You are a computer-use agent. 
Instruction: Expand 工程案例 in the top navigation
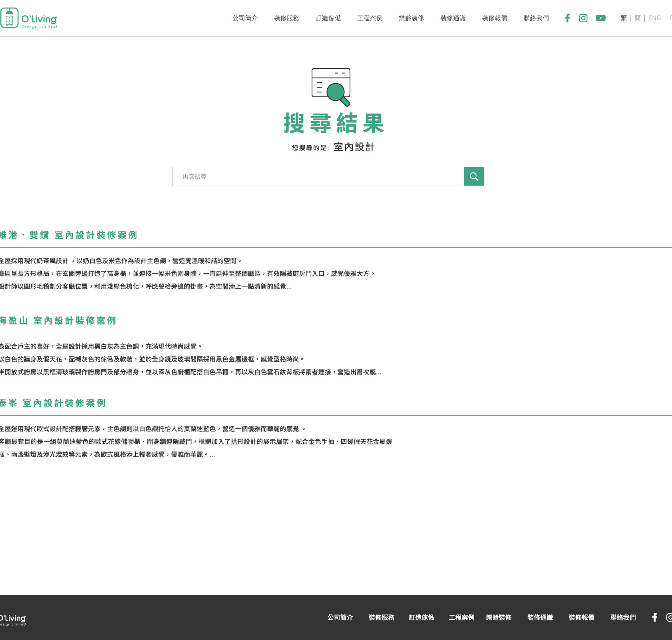click(370, 18)
